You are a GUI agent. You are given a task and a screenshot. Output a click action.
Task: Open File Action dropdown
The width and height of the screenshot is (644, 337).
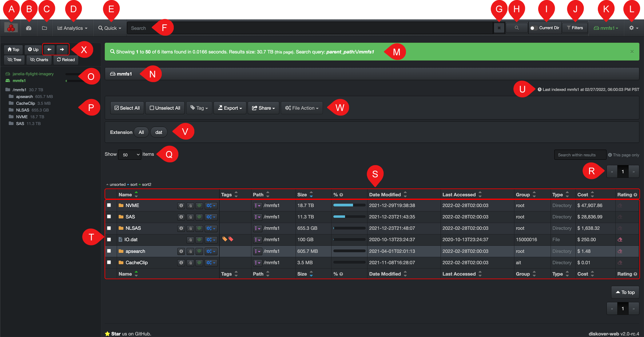click(302, 108)
